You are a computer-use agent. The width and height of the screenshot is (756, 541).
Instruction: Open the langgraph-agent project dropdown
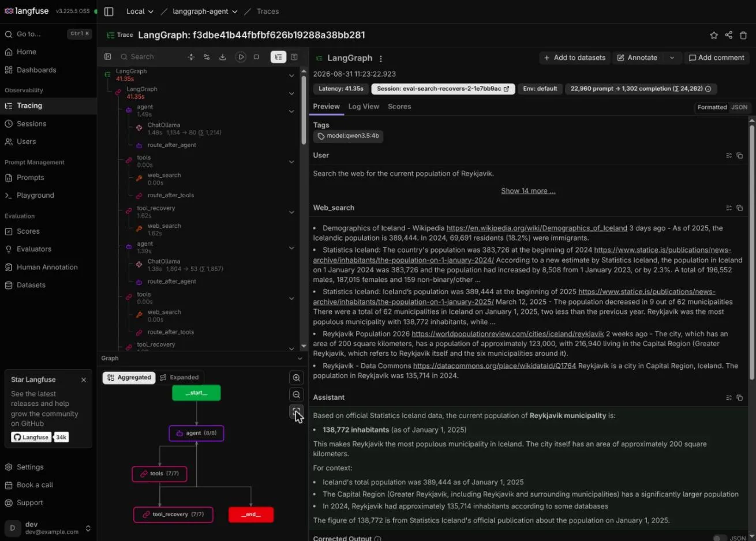pyautogui.click(x=205, y=12)
